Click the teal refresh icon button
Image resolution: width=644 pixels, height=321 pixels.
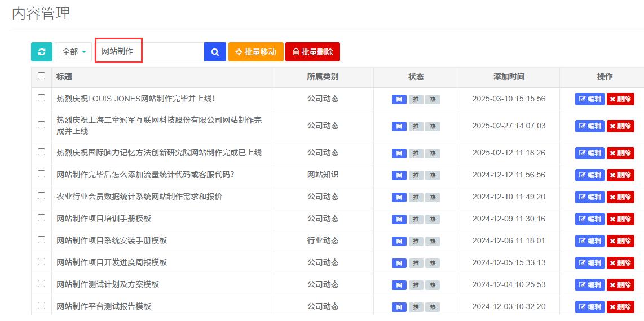tap(42, 52)
